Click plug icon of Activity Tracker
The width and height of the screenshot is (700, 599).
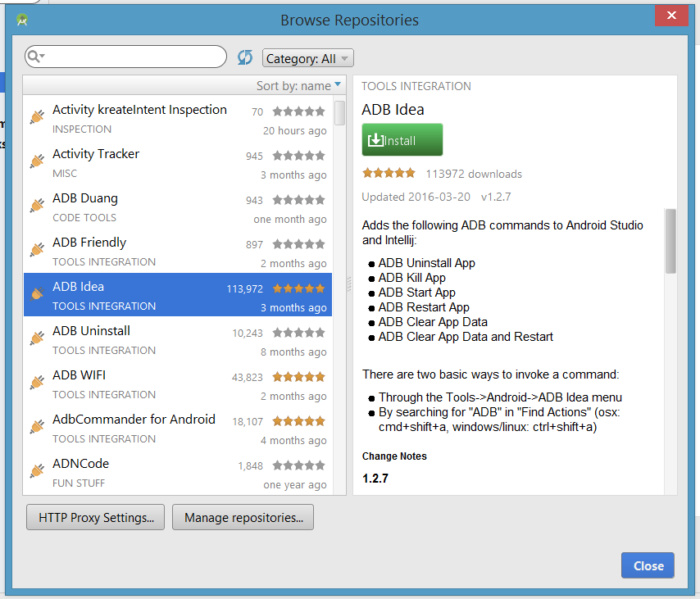pos(38,161)
